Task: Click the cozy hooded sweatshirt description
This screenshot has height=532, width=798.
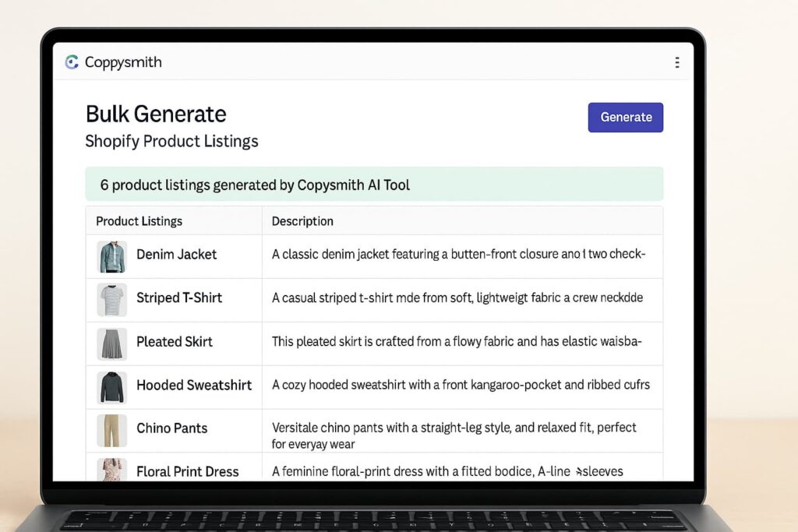Action: click(x=461, y=385)
